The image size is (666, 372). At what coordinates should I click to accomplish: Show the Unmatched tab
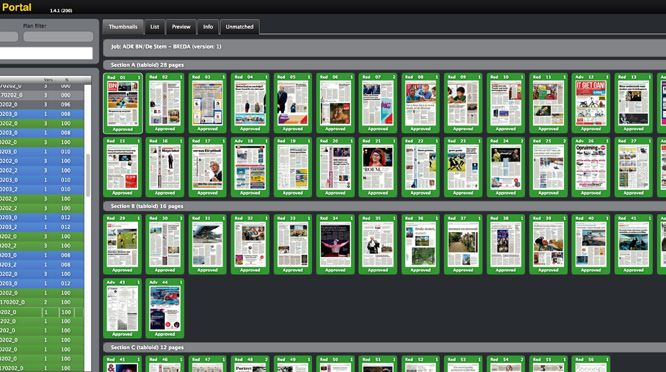[x=240, y=27]
